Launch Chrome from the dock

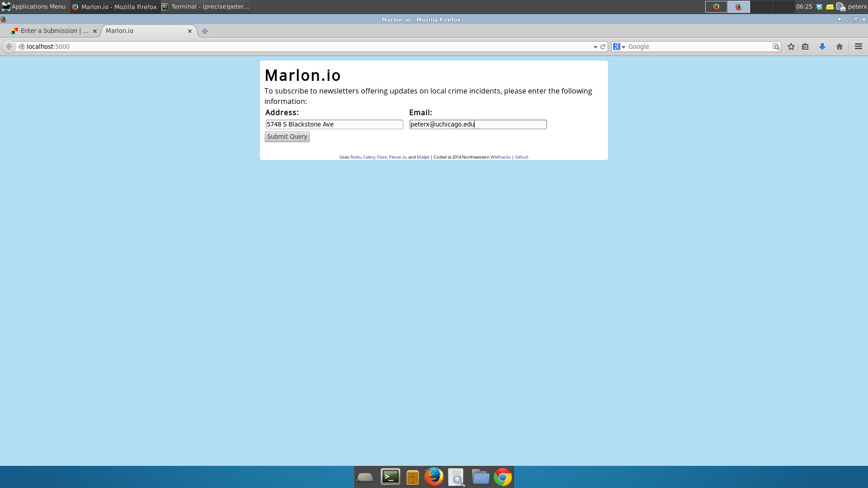coord(502,477)
